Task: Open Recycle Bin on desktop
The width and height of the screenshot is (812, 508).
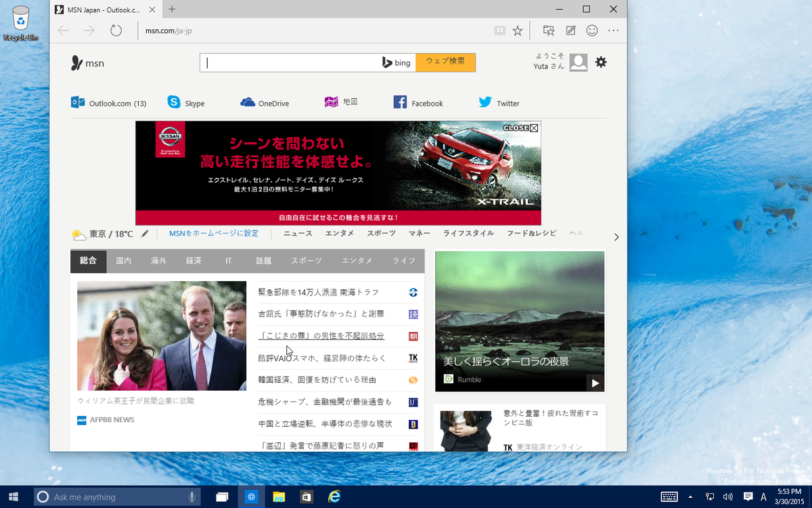Action: pyautogui.click(x=20, y=24)
